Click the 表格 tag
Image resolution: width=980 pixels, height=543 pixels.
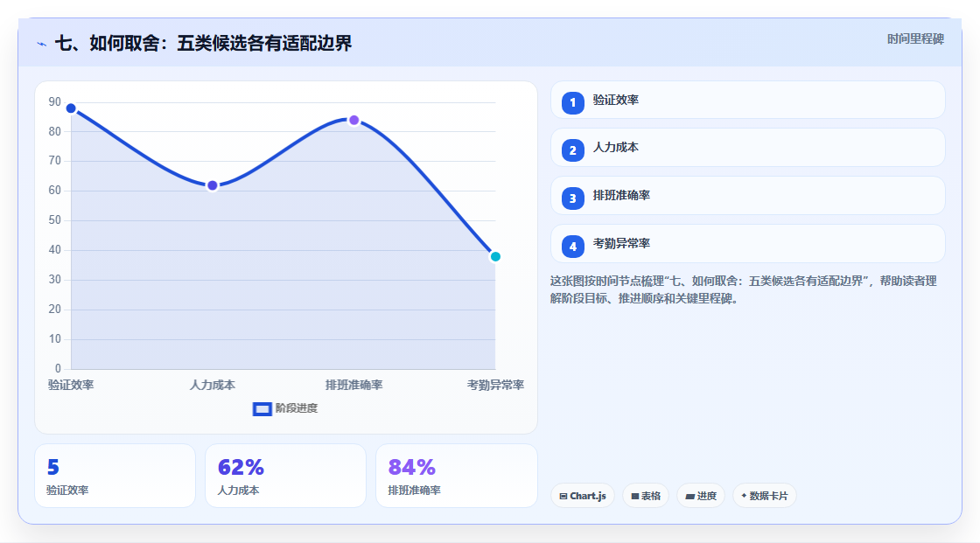[x=646, y=496]
